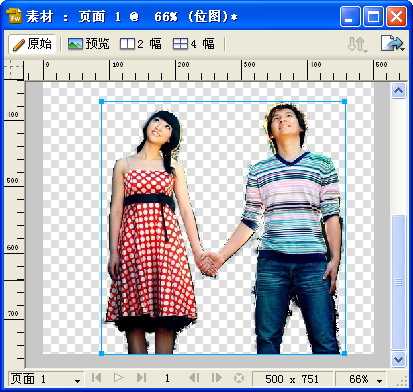
Task: Close the 素材 document window
Action: pos(396,16)
